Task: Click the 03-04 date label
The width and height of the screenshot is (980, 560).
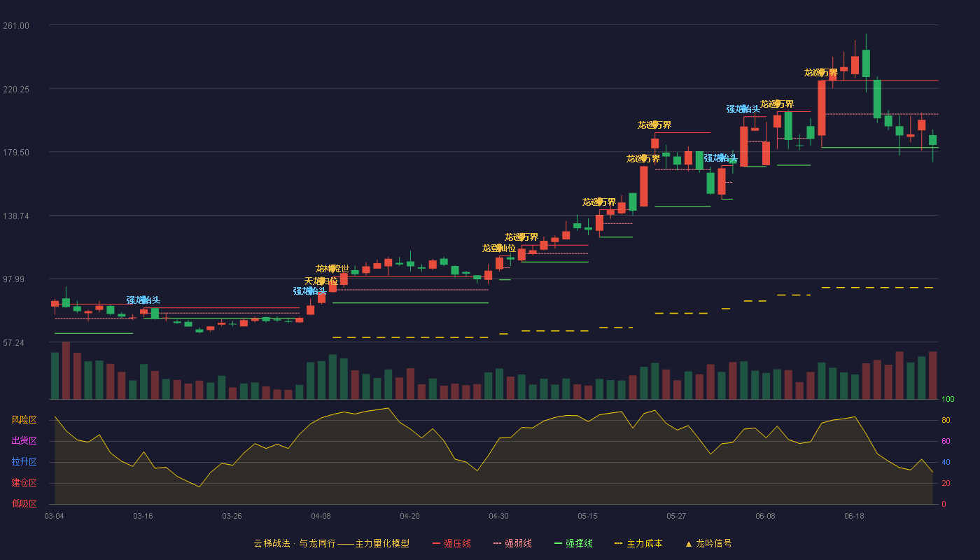Action: pyautogui.click(x=55, y=516)
